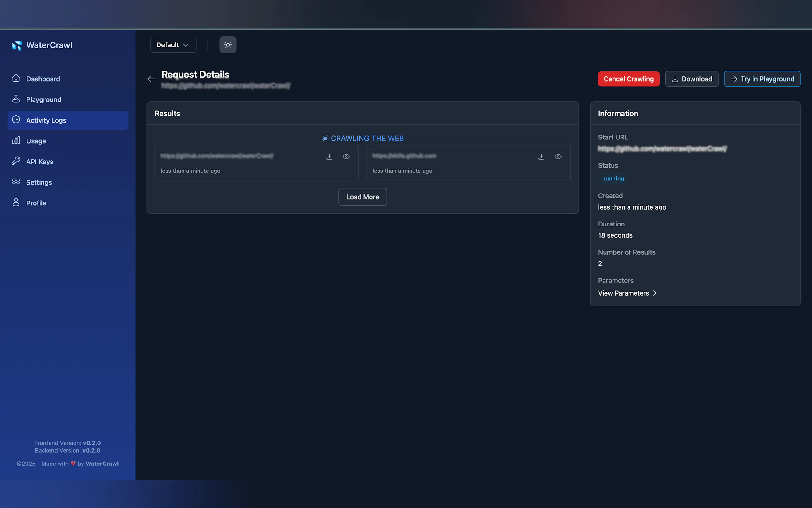
Task: Preview second result with eye icon
Action: pos(558,156)
